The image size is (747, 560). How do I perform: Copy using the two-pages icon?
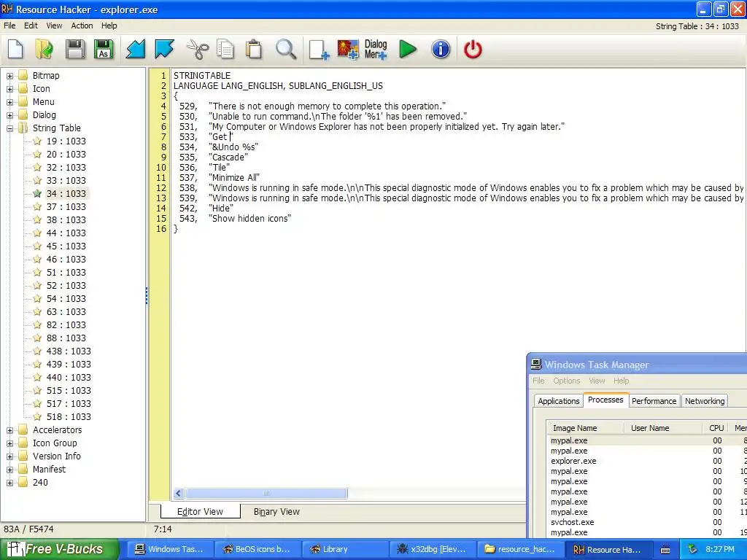(225, 49)
